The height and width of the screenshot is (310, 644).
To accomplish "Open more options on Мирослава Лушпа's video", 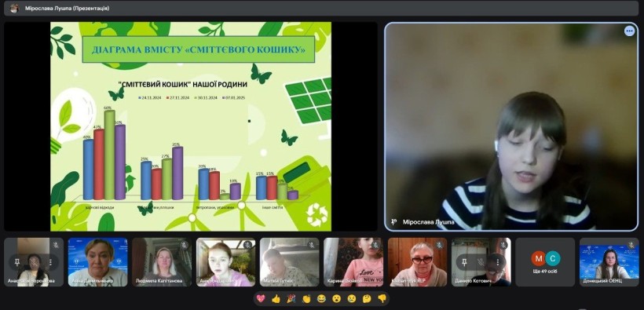I will point(629,31).
